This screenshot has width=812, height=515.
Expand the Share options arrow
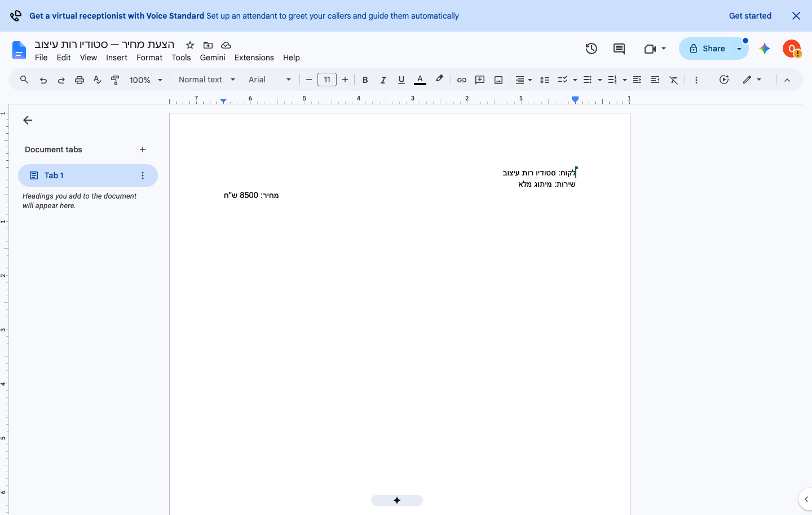point(739,49)
